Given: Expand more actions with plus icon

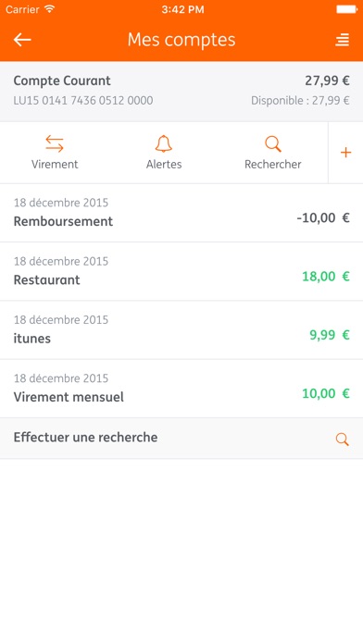Looking at the screenshot, I should click(345, 153).
